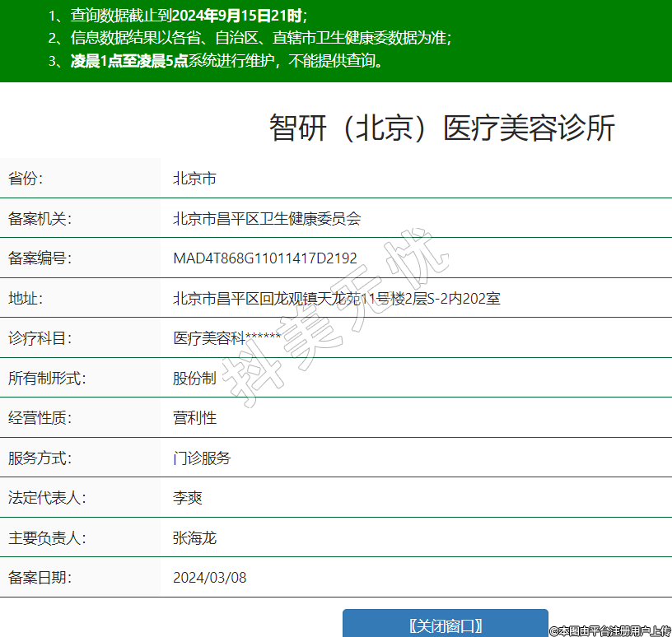The height and width of the screenshot is (637, 672).
Task: Click the 关闭窗口 button
Action: [x=445, y=625]
